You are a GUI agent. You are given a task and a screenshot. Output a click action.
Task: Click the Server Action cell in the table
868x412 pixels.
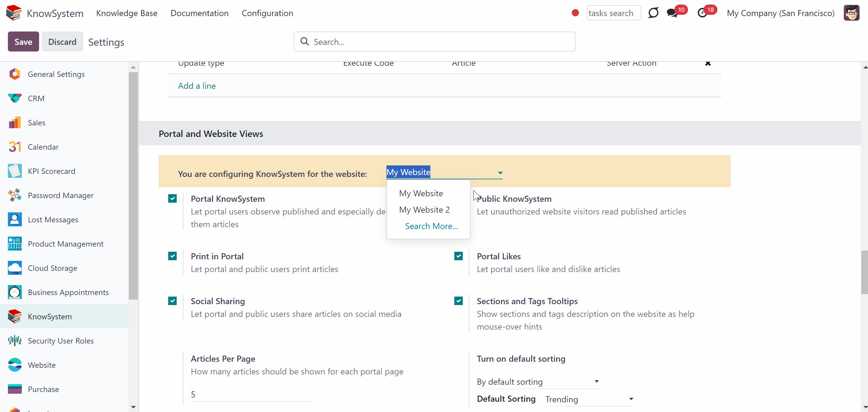632,63
